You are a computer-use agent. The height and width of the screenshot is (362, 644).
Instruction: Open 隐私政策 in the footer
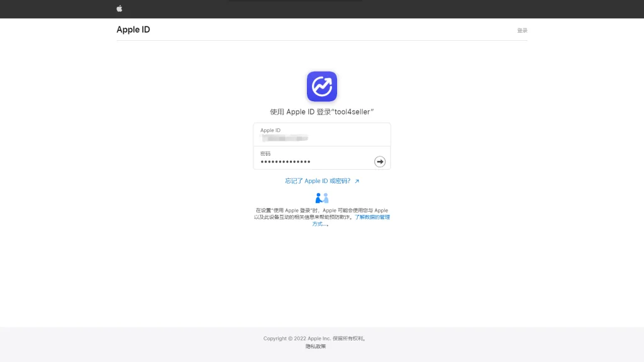(316, 346)
